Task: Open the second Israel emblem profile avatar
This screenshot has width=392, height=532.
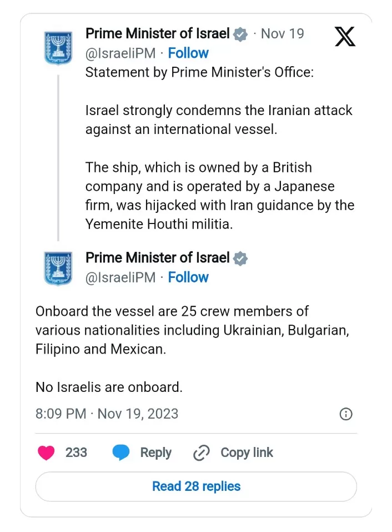Action: click(x=58, y=268)
